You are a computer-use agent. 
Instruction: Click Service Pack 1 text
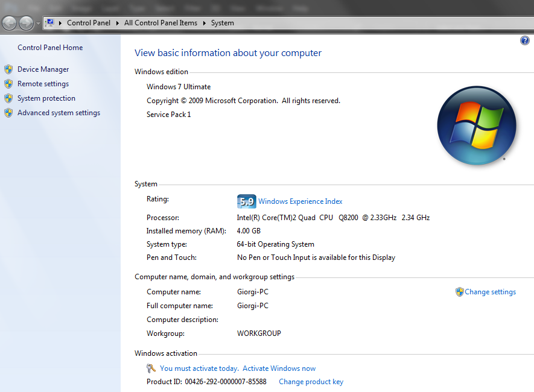click(x=169, y=115)
